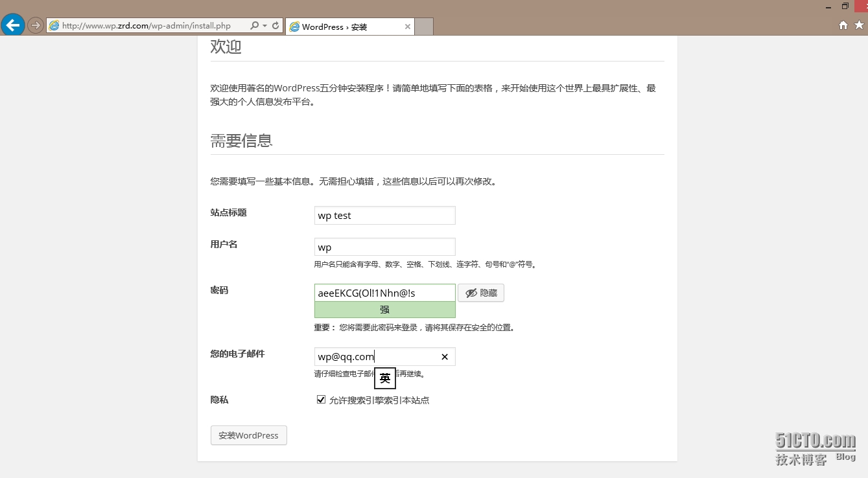Click the 用户名 input field
This screenshot has width=868, height=478.
click(x=385, y=247)
